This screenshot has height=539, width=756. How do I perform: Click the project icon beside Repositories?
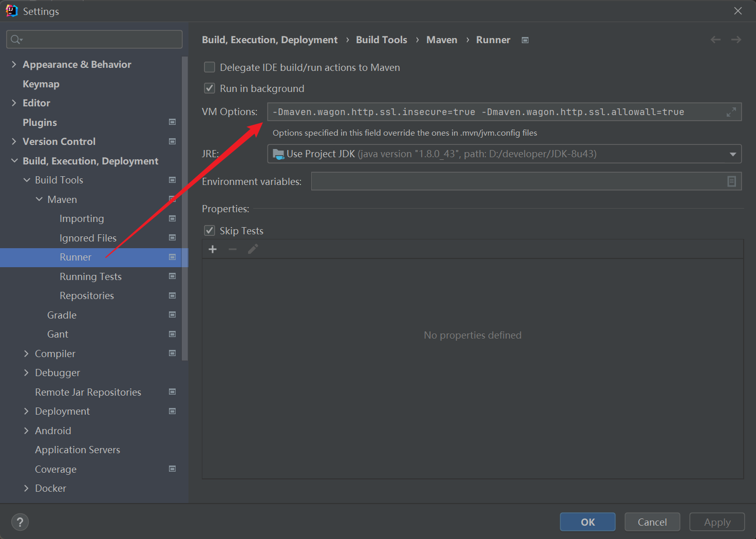tap(173, 295)
